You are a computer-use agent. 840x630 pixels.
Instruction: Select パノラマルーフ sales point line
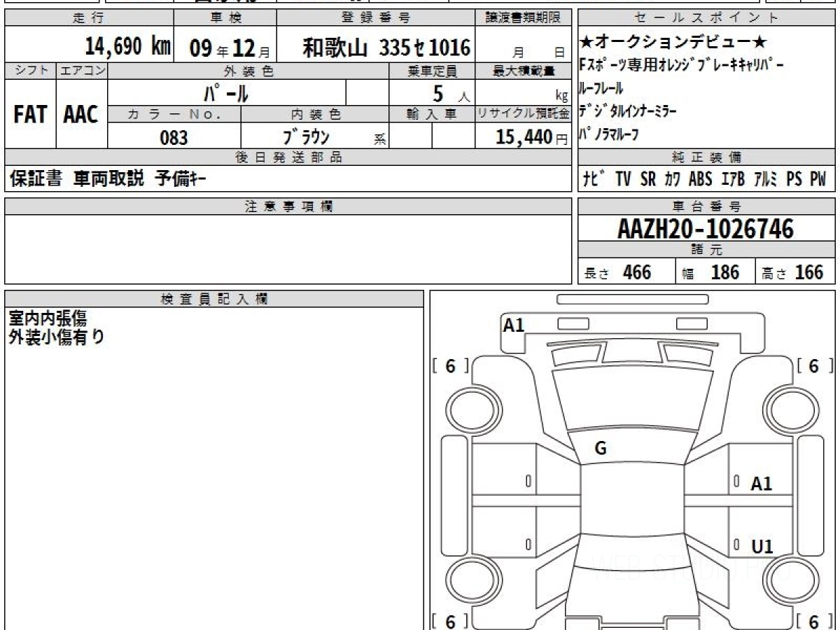point(609,134)
